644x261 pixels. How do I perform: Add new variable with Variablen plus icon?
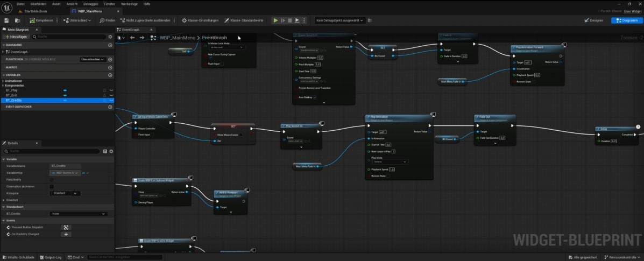pyautogui.click(x=110, y=75)
